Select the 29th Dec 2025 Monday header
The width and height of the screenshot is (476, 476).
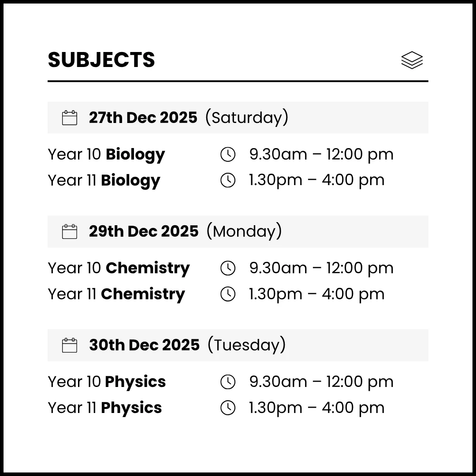(185, 231)
